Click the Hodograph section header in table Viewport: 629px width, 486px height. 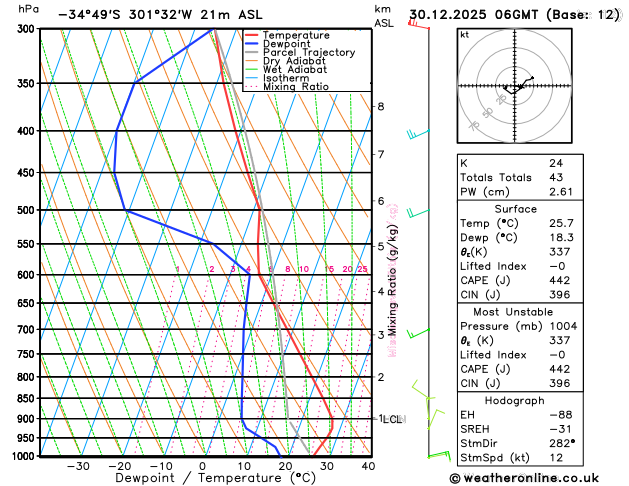pos(515,401)
